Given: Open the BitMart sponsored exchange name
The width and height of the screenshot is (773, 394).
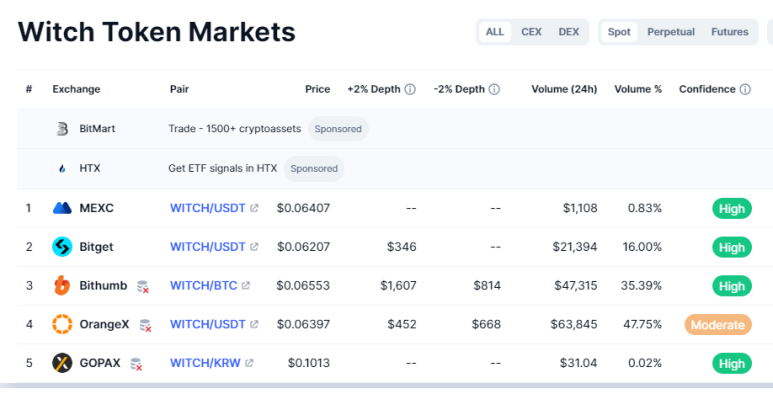Looking at the screenshot, I should pos(97,129).
